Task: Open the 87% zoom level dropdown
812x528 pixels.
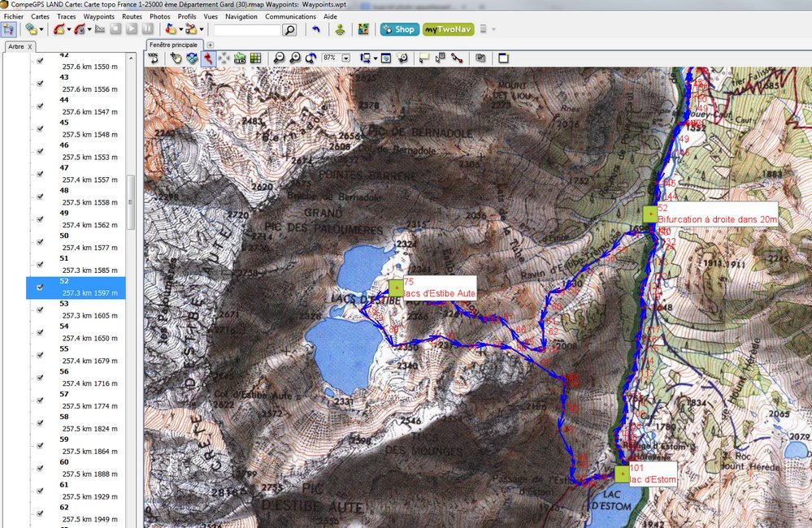Action: click(346, 58)
